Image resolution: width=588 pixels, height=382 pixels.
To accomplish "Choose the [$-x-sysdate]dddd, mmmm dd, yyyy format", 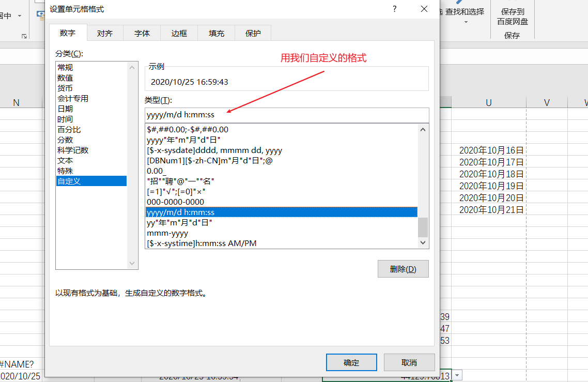I will click(281, 150).
